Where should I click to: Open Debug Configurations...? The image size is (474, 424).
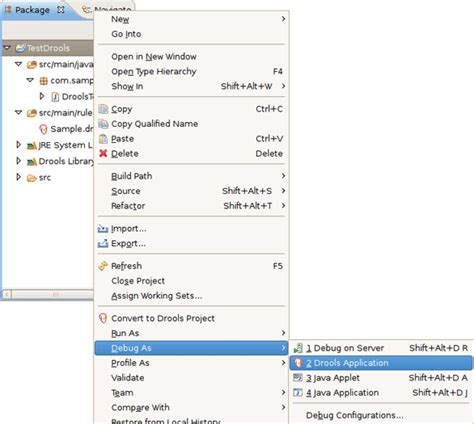coord(381,415)
